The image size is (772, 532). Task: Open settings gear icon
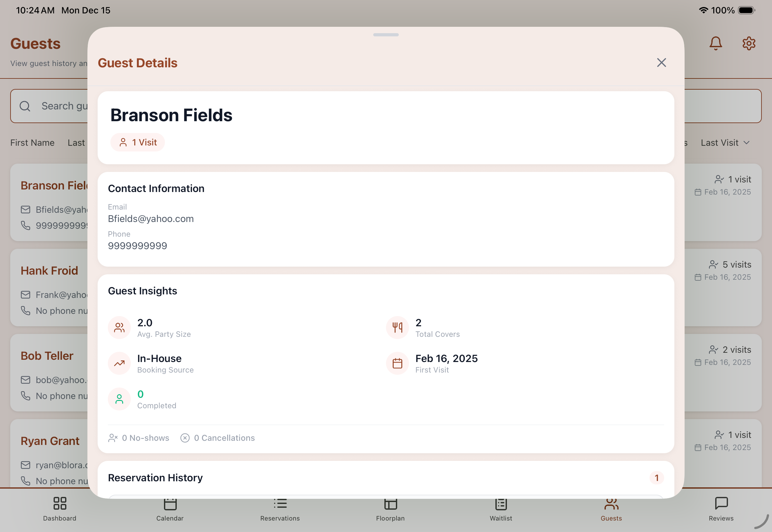[x=749, y=43]
